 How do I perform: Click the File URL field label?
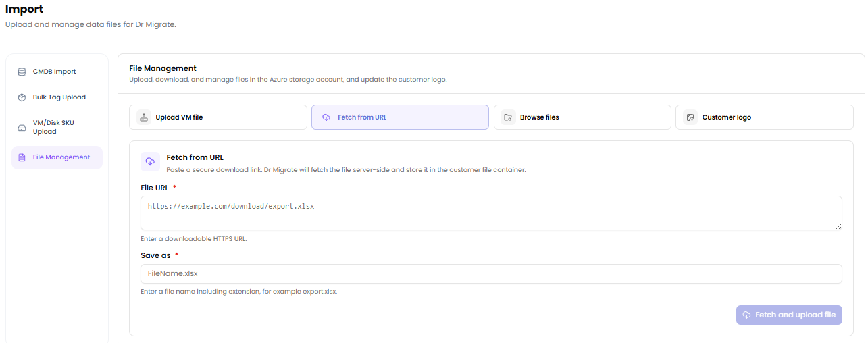click(155, 188)
